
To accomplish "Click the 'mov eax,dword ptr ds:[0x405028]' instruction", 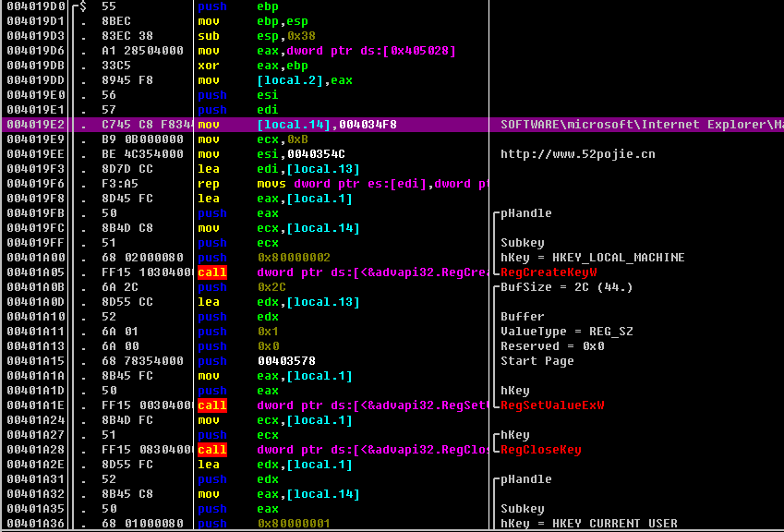I will (356, 51).
